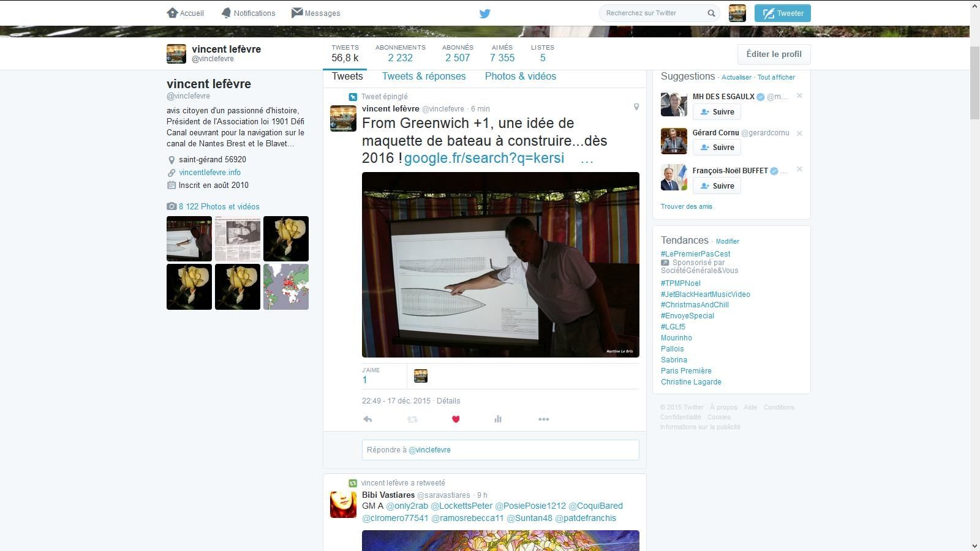The height and width of the screenshot is (551, 980).
Task: Dismiss Gérard Cornu suggestion
Action: (799, 133)
